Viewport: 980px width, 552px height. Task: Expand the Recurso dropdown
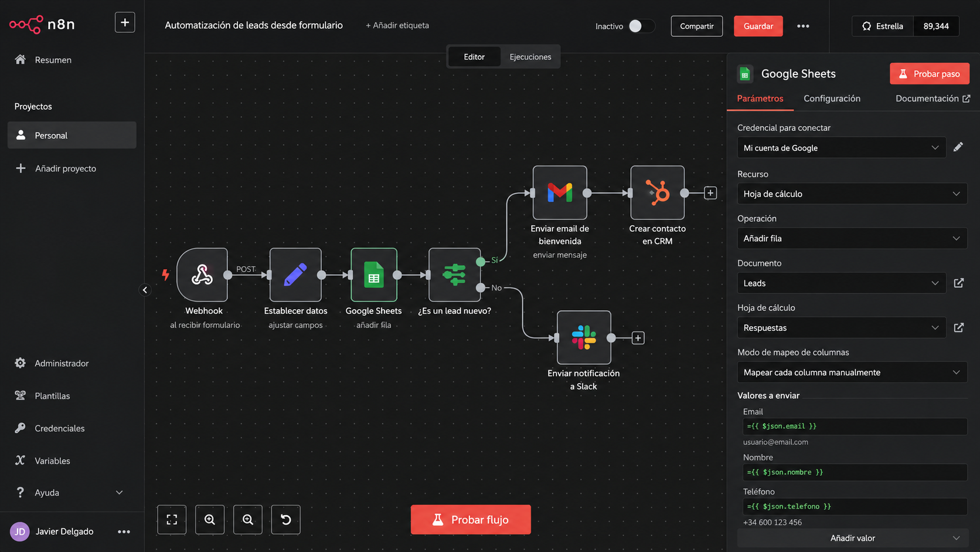tap(852, 194)
